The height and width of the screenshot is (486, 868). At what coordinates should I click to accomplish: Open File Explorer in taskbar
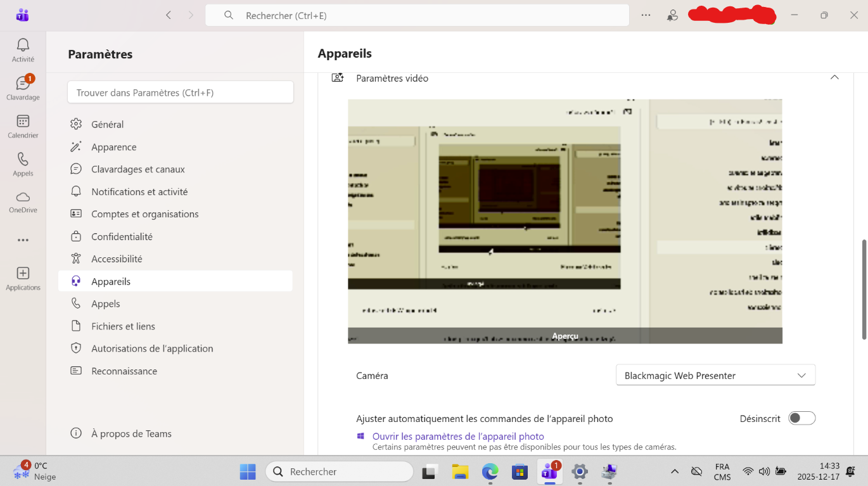coord(460,471)
